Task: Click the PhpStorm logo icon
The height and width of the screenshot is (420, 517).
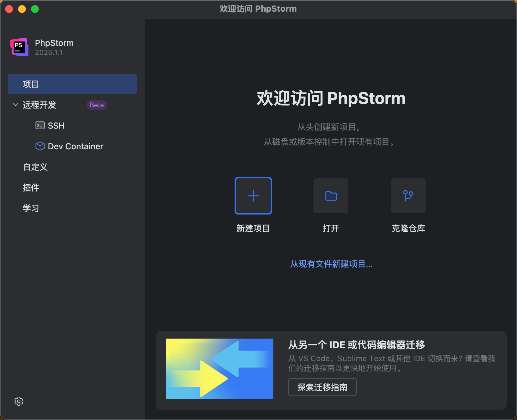Action: (x=19, y=47)
